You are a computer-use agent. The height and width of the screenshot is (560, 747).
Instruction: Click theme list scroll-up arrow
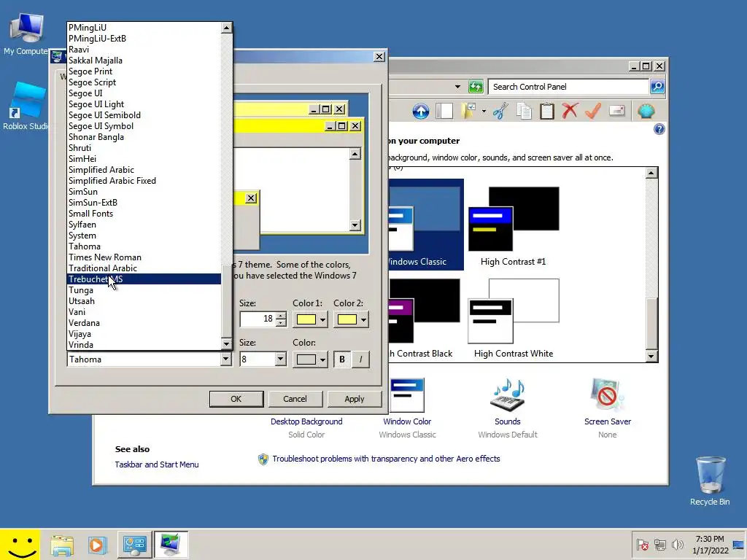(x=651, y=173)
